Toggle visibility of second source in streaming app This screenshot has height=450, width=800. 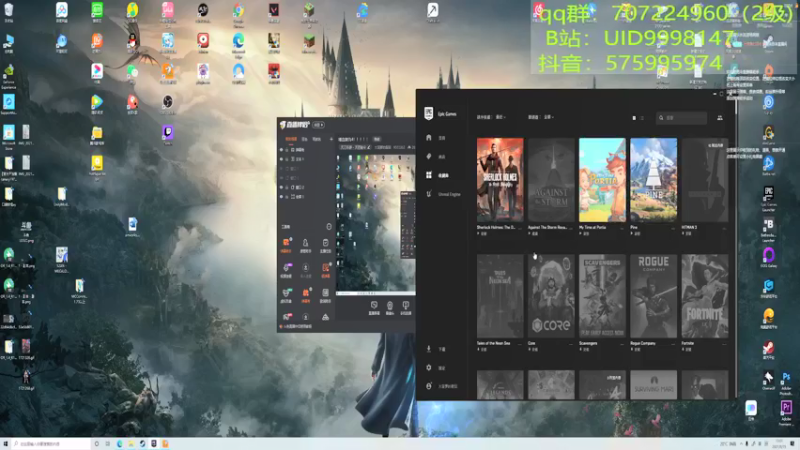coord(281,159)
